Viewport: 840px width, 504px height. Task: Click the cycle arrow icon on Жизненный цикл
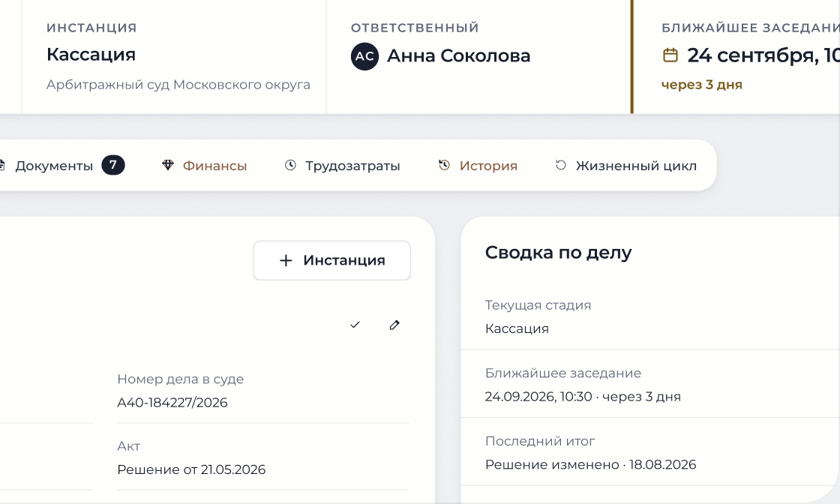click(560, 165)
